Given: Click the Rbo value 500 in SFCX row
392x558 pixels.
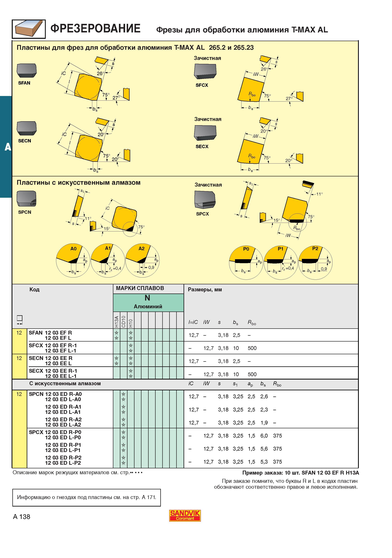Looking at the screenshot, I should point(252,348).
